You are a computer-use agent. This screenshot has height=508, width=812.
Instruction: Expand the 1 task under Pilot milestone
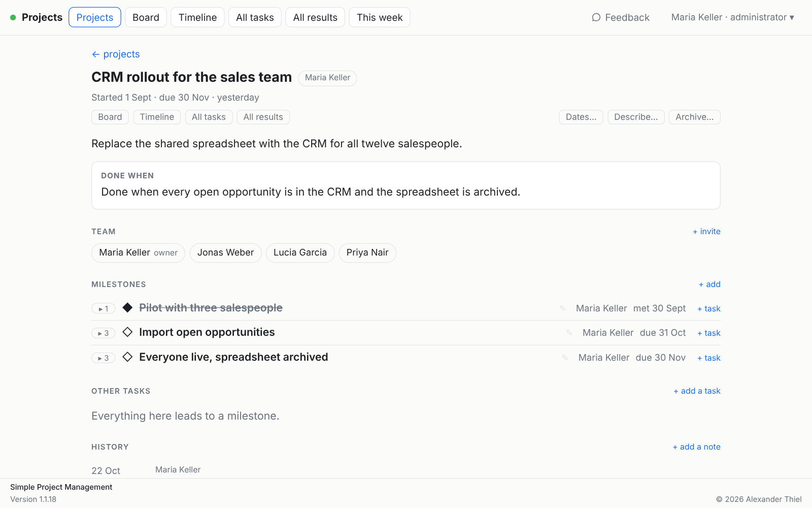pyautogui.click(x=104, y=308)
